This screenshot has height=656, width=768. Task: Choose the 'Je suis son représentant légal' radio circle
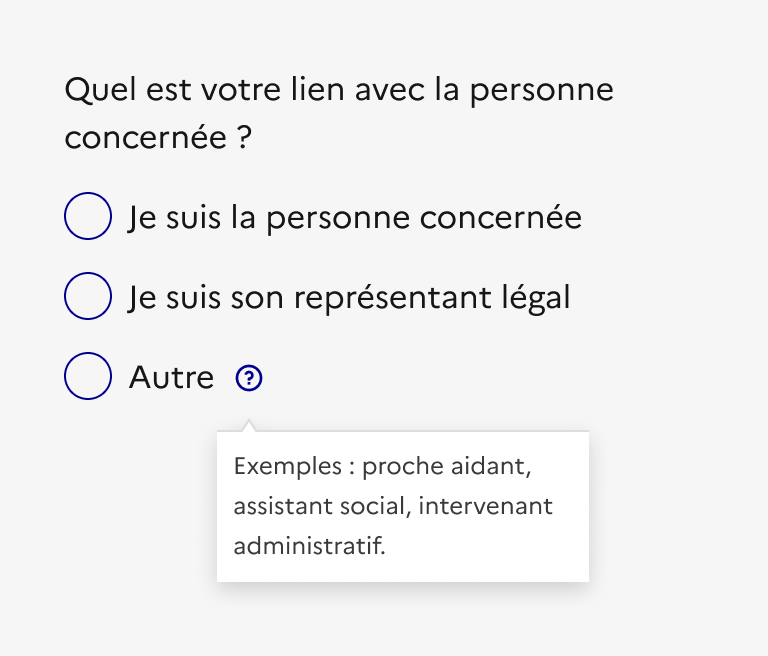[88, 296]
